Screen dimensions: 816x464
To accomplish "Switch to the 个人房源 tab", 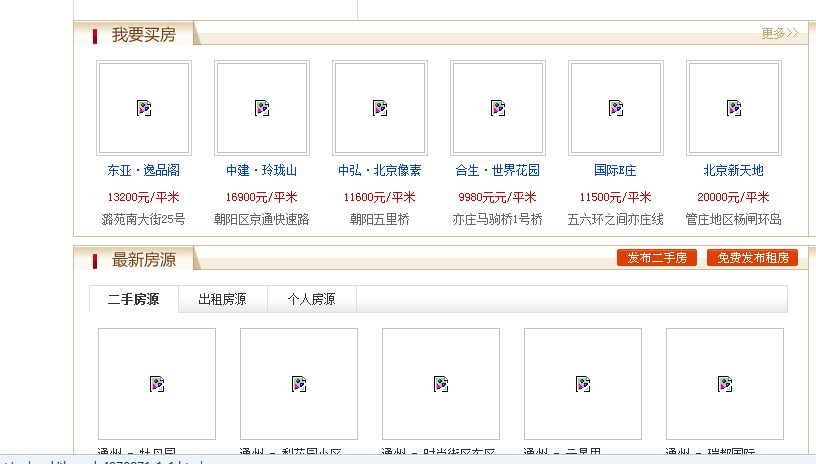I will (x=312, y=299).
